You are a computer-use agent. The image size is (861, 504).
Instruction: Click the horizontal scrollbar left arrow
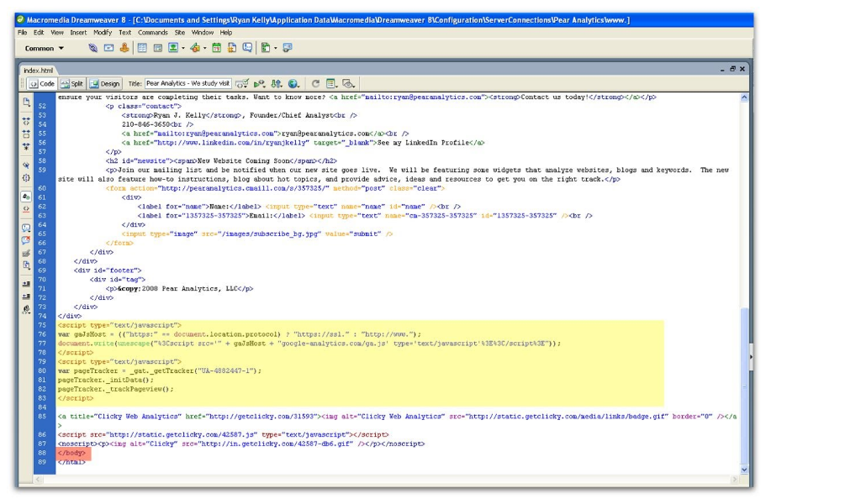tap(38, 480)
